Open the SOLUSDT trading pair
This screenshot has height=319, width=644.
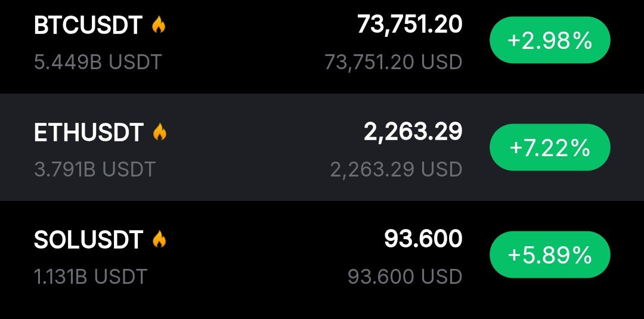point(88,240)
